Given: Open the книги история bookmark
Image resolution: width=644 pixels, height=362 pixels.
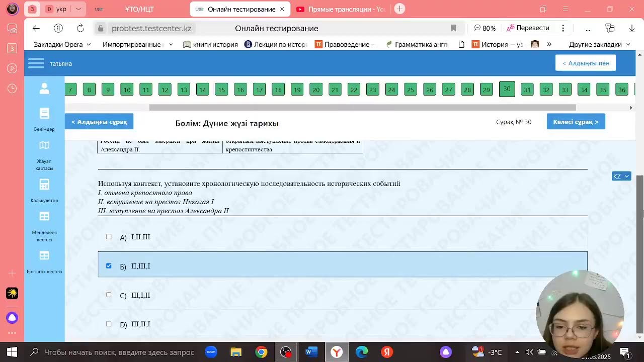Looking at the screenshot, I should click(x=210, y=44).
